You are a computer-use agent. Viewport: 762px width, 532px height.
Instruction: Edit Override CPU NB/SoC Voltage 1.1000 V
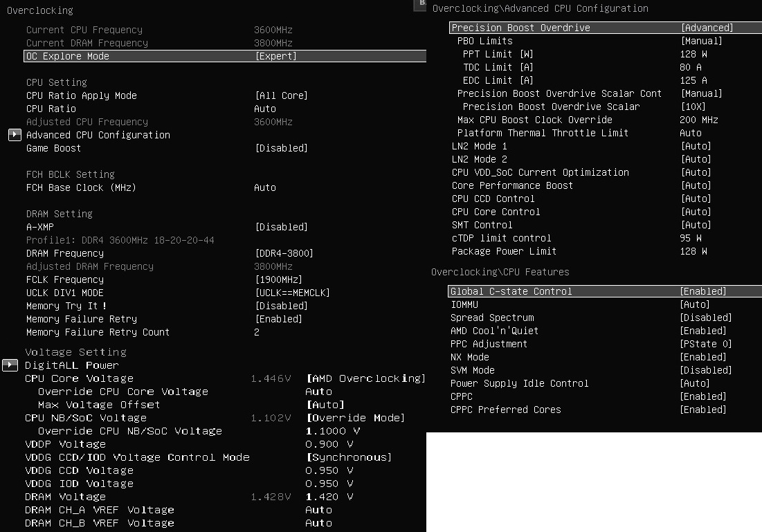pyautogui.click(x=333, y=431)
